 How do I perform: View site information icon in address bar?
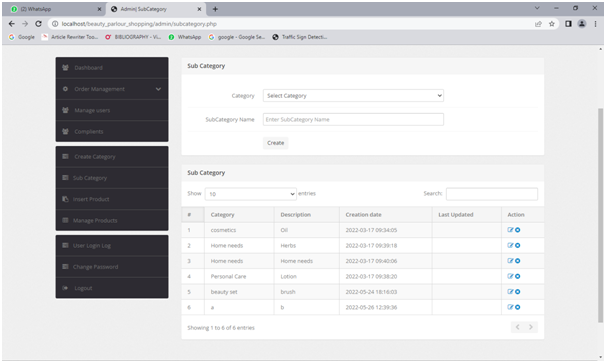click(55, 24)
